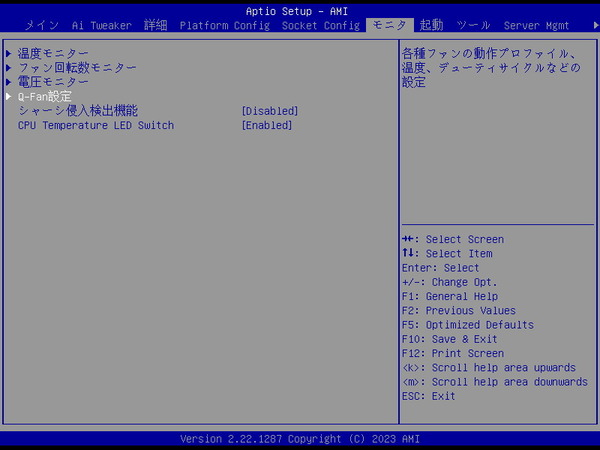Select the 詳細 tab

pyautogui.click(x=155, y=24)
